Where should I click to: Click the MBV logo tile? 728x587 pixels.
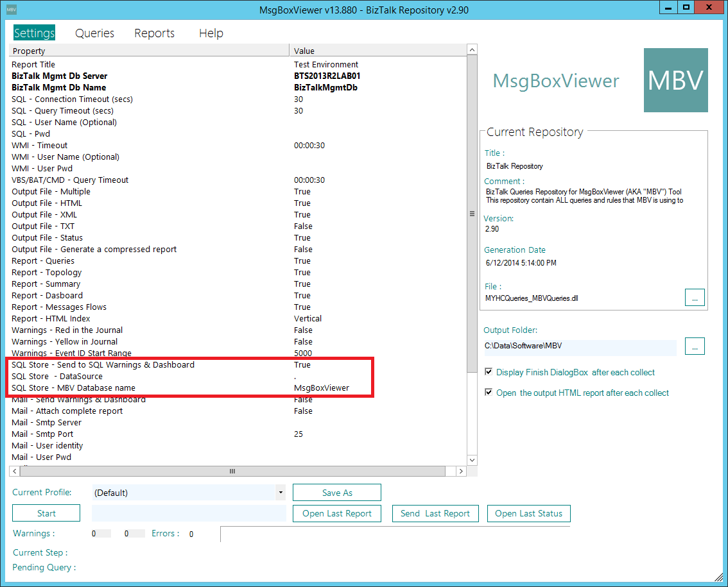[675, 80]
